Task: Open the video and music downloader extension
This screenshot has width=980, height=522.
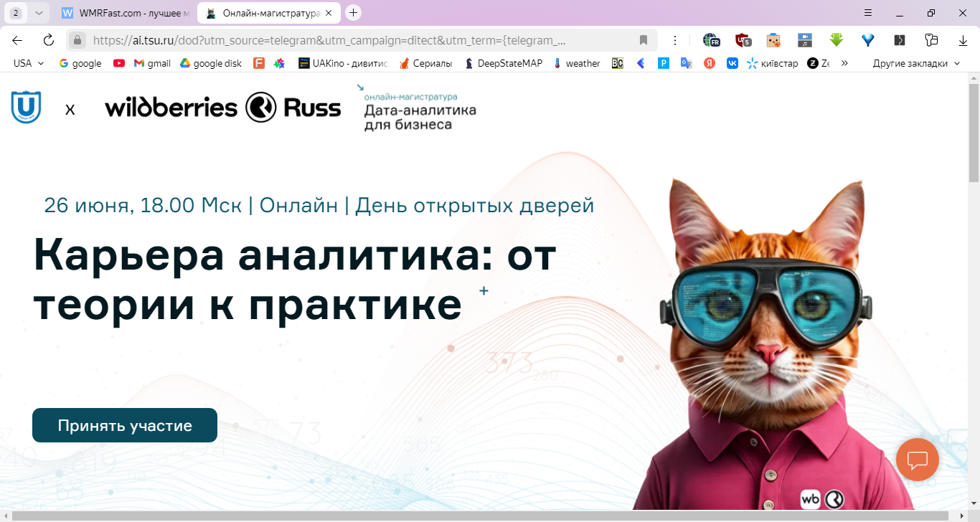Action: pyautogui.click(x=805, y=40)
